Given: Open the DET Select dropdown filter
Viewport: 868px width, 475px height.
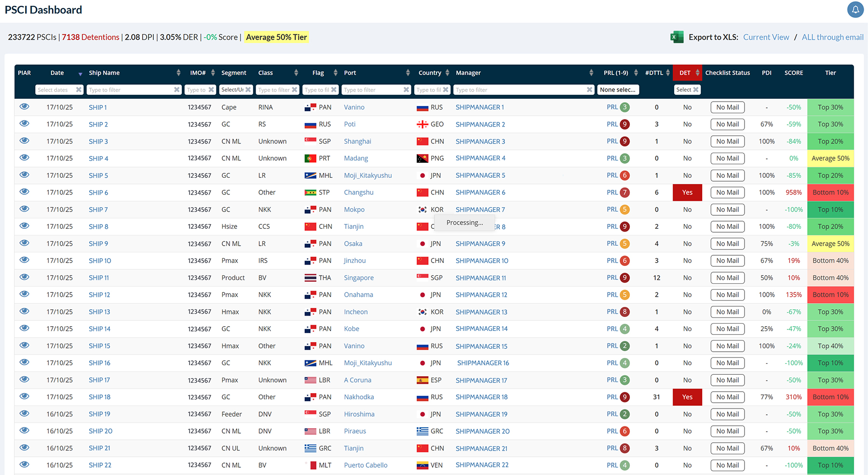Looking at the screenshot, I should (687, 90).
